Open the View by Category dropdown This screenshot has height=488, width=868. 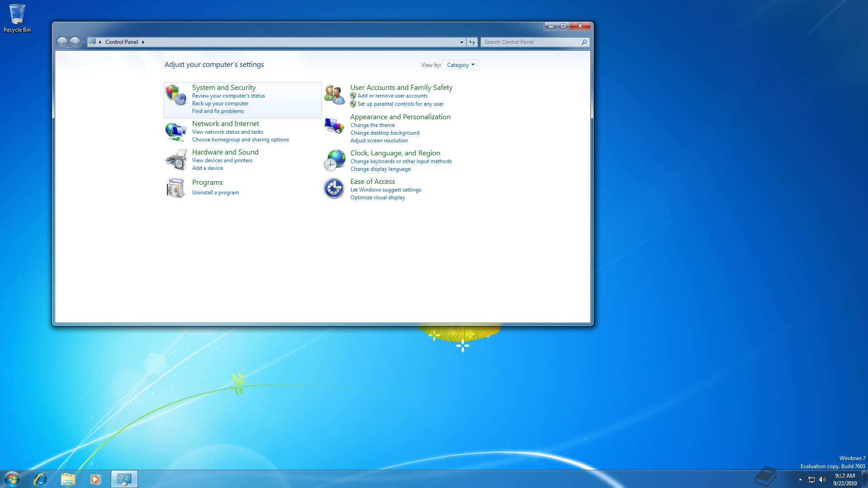coord(461,65)
